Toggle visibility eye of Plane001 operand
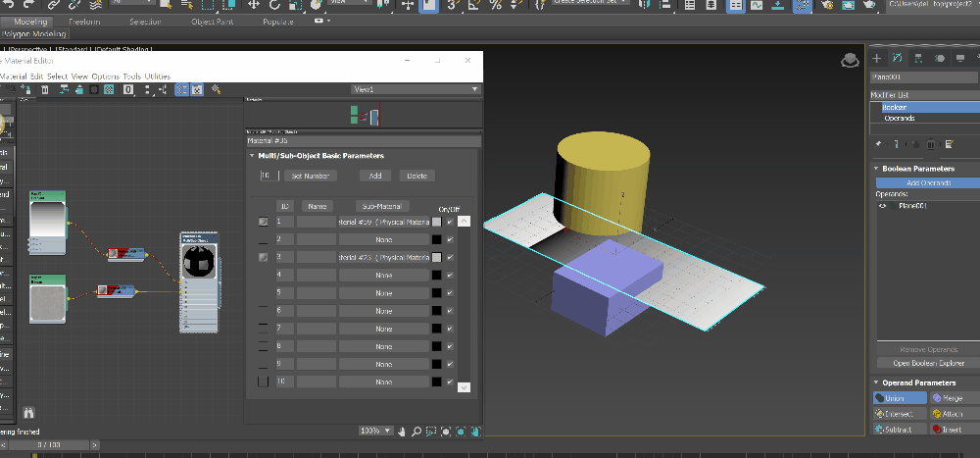This screenshot has height=458, width=980. pos(882,206)
